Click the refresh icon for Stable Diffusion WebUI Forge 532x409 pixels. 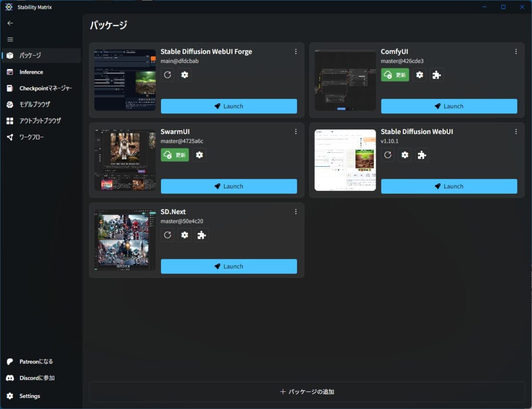(167, 75)
